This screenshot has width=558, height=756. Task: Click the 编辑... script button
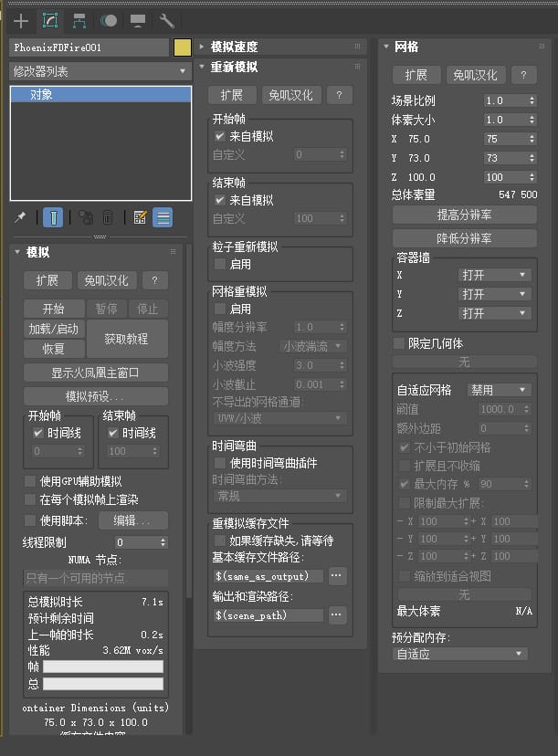coord(133,520)
